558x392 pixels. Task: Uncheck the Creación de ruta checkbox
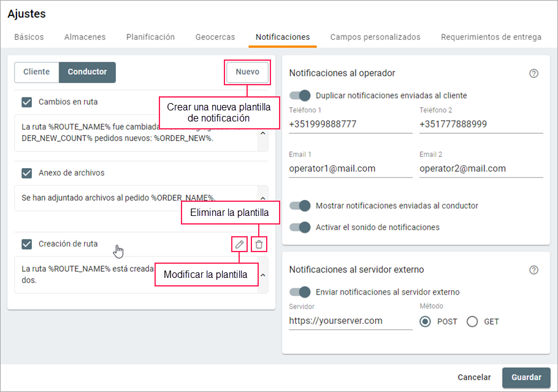[27, 244]
